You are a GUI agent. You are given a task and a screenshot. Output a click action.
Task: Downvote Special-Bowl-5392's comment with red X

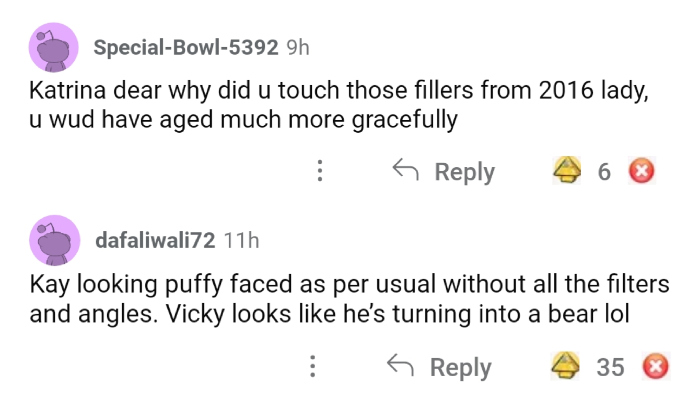point(639,172)
